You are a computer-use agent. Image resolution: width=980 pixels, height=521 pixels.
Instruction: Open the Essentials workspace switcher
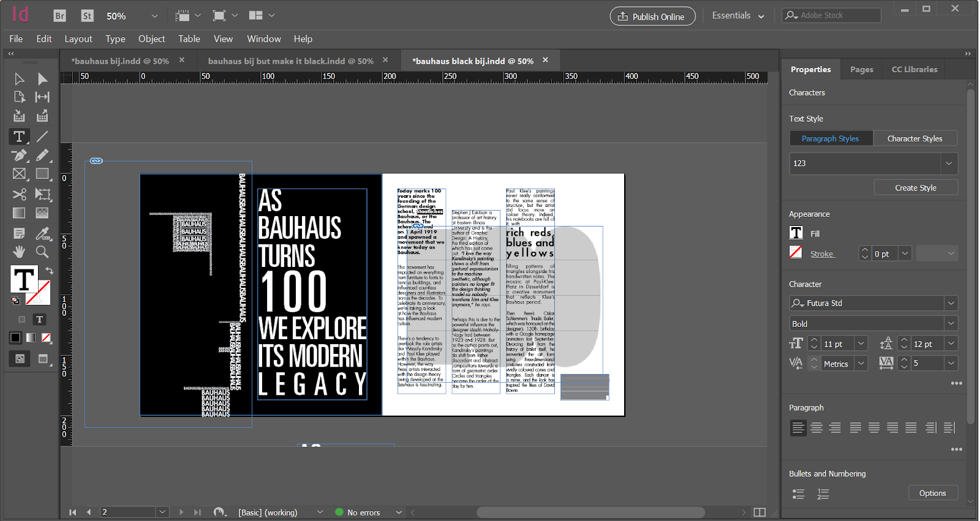pyautogui.click(x=738, y=16)
